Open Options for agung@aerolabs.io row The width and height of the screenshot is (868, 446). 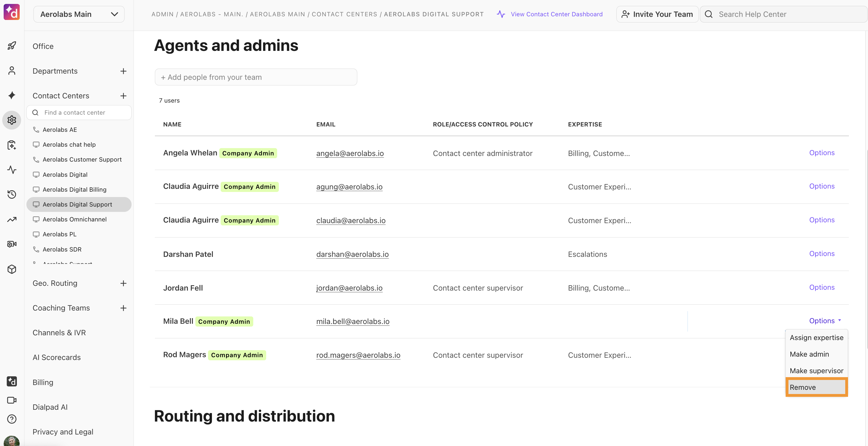click(822, 186)
